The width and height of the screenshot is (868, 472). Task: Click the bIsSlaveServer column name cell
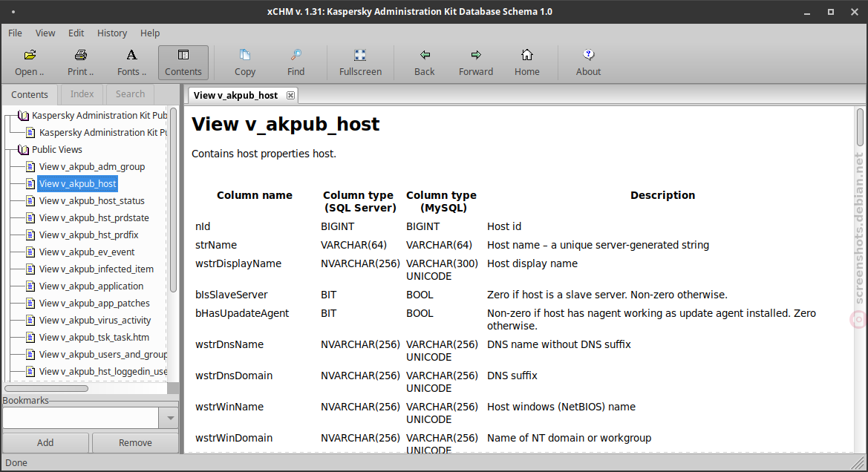[x=232, y=295]
